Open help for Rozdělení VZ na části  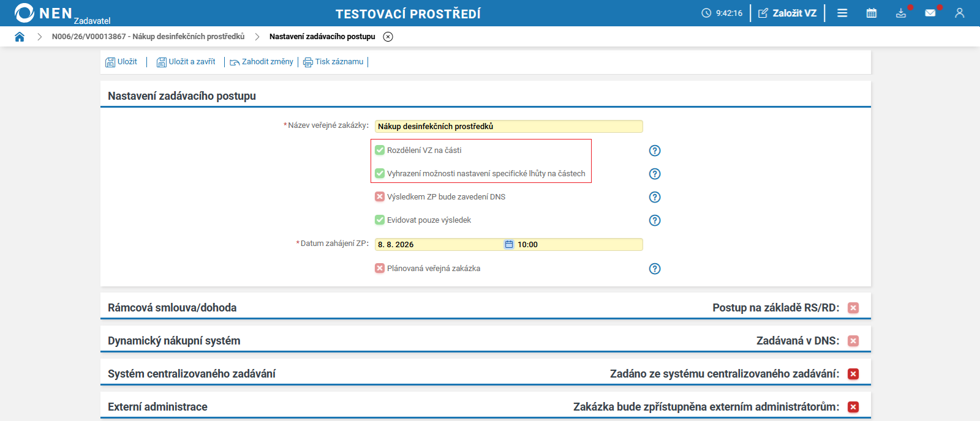point(655,151)
